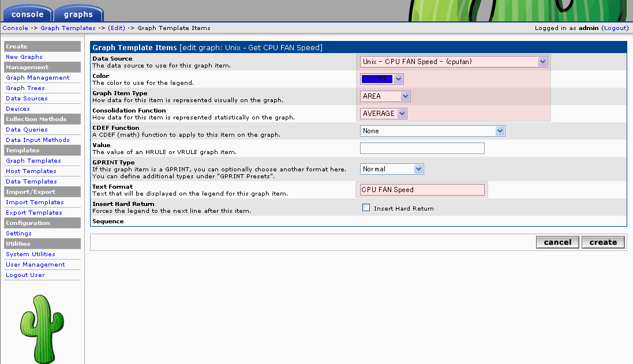Open the Consolidation Function dropdown
Image resolution: width=633 pixels, height=364 pixels.
[x=384, y=114]
